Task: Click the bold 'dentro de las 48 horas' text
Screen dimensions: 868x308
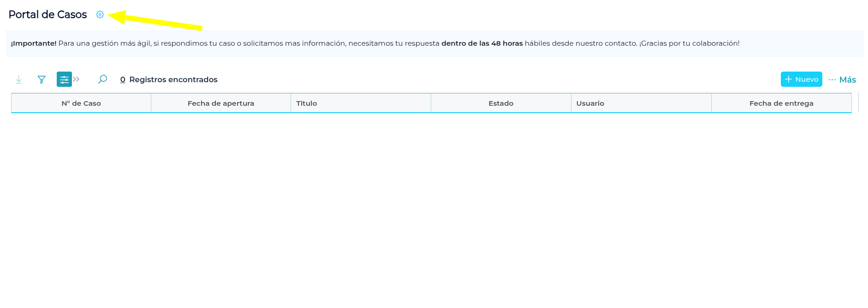Action: pos(482,43)
